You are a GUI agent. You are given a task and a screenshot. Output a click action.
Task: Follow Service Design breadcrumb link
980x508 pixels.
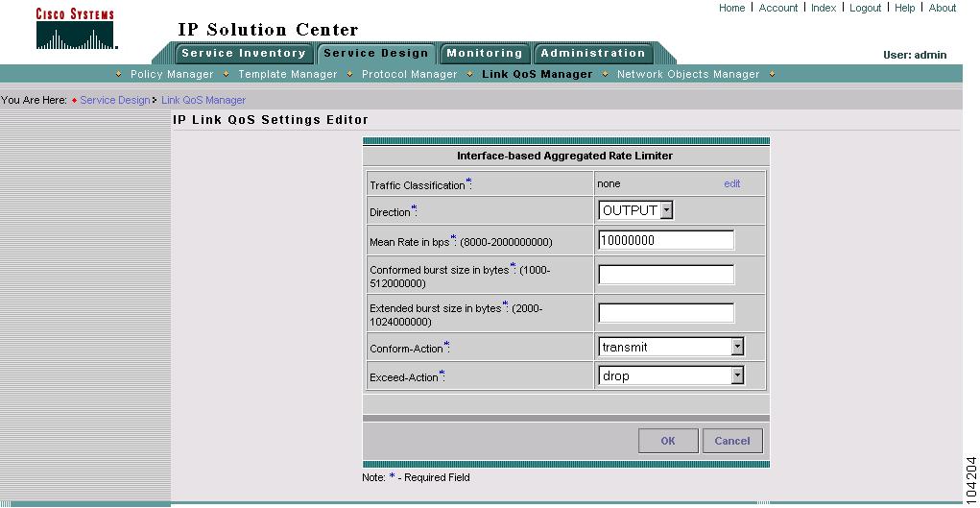[115, 100]
